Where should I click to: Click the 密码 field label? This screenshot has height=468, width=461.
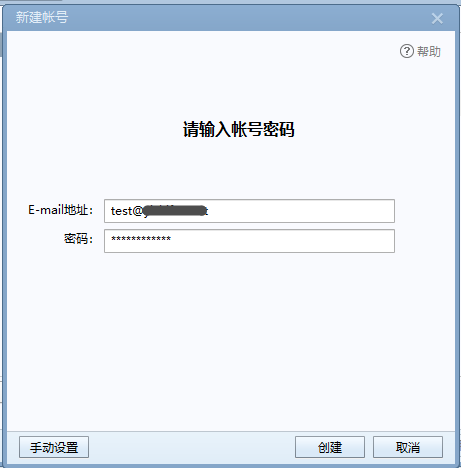(x=79, y=239)
